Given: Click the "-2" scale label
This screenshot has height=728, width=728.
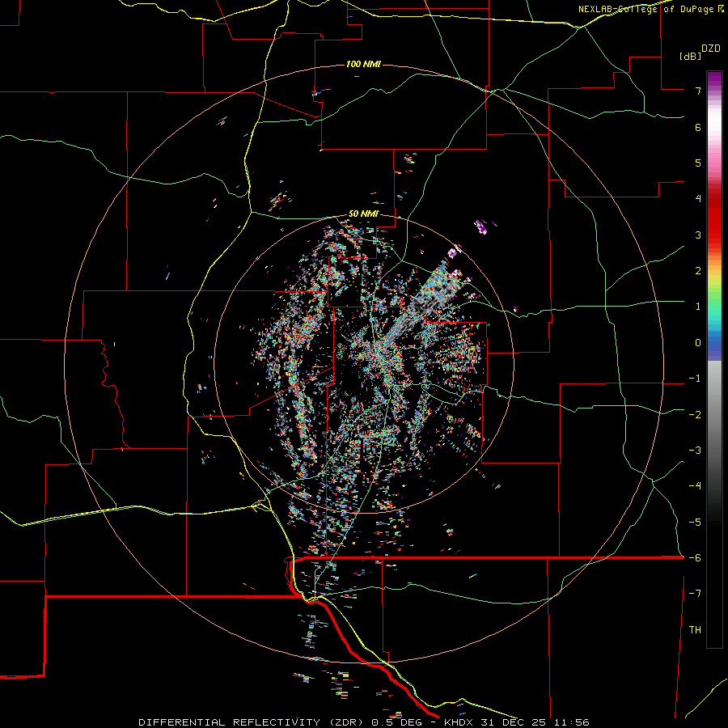Looking at the screenshot, I should coord(695,415).
